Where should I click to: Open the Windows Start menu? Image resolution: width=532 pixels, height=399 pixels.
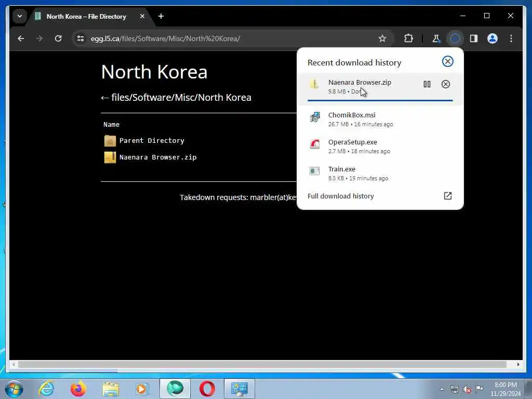14,389
